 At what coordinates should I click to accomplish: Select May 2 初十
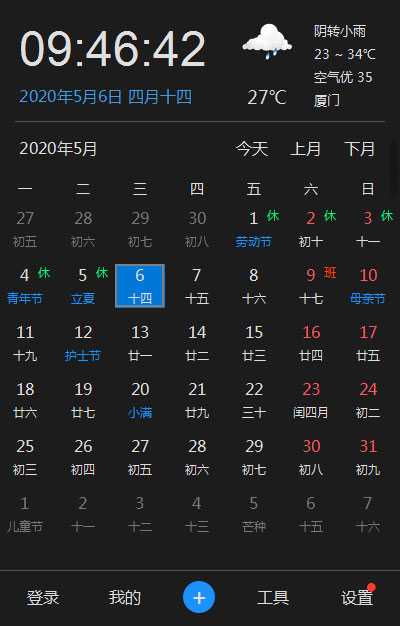[x=311, y=229]
